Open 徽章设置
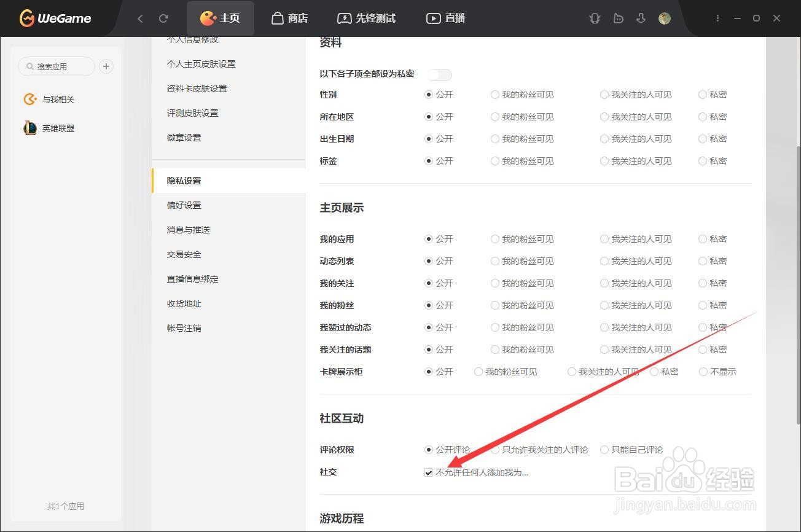 click(184, 138)
